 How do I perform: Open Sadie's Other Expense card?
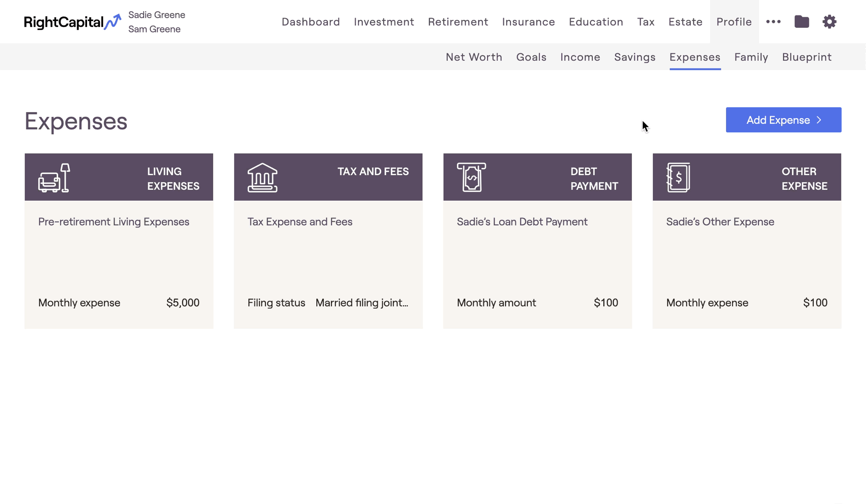747,241
